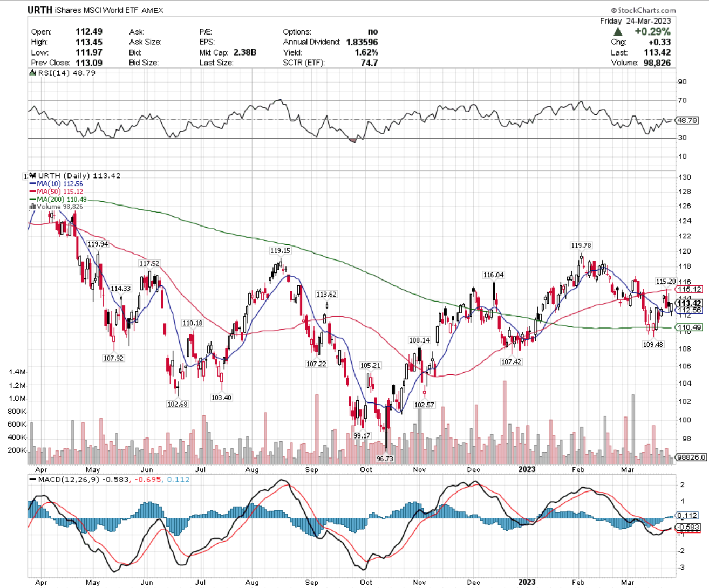Click the 116.04 December peak annotation
709x588 pixels.
coord(493,275)
